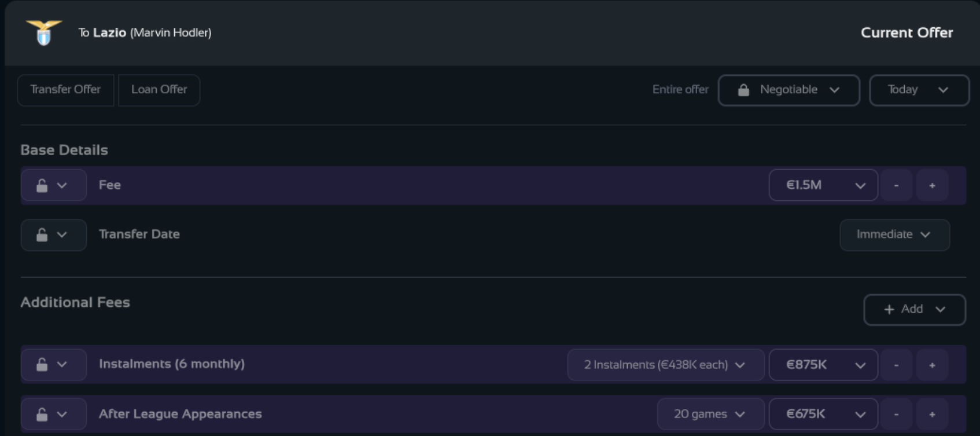
Task: Expand the €1.5M fee amount dropdown
Action: (x=823, y=185)
